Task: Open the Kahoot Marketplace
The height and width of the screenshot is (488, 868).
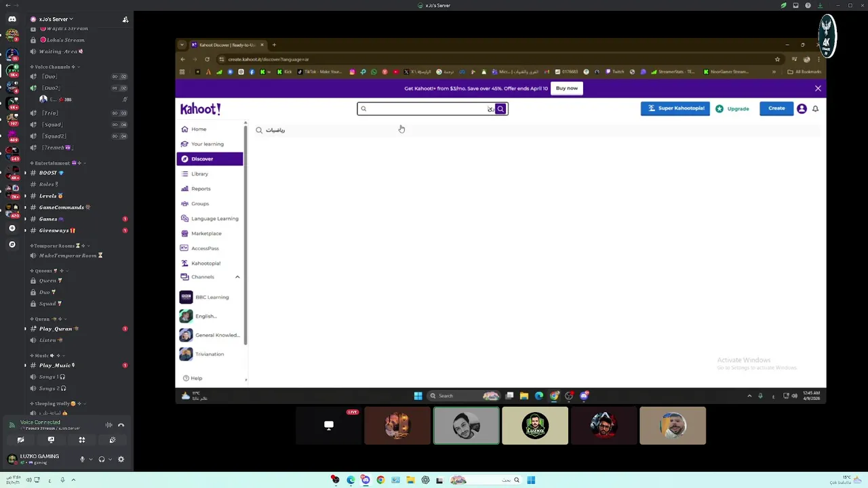Action: [x=210, y=233]
